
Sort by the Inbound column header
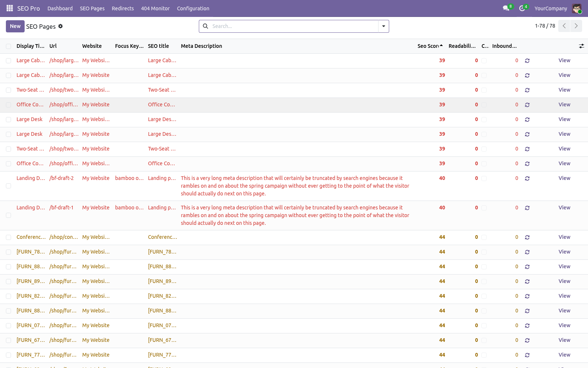point(504,46)
